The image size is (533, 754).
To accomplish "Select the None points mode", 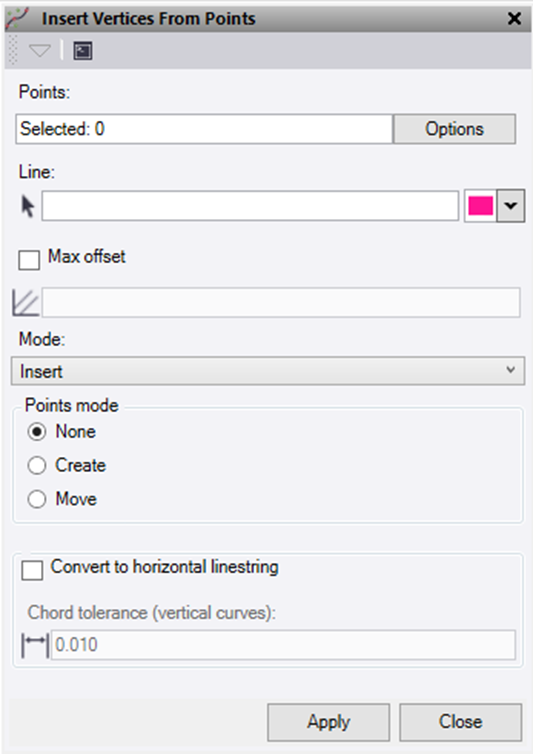I will [x=37, y=431].
